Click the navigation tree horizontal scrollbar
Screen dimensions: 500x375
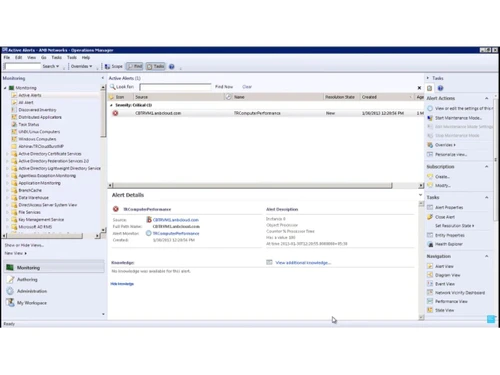pos(51,236)
